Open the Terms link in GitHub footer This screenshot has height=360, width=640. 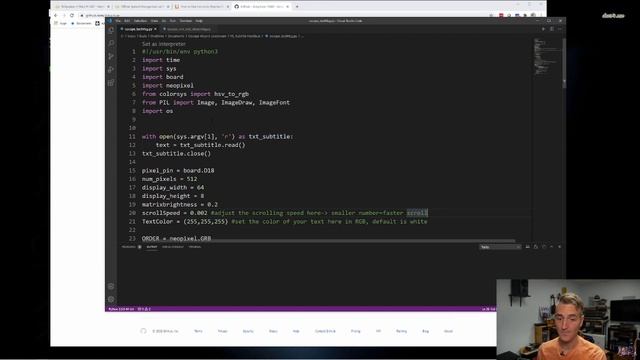click(198, 331)
